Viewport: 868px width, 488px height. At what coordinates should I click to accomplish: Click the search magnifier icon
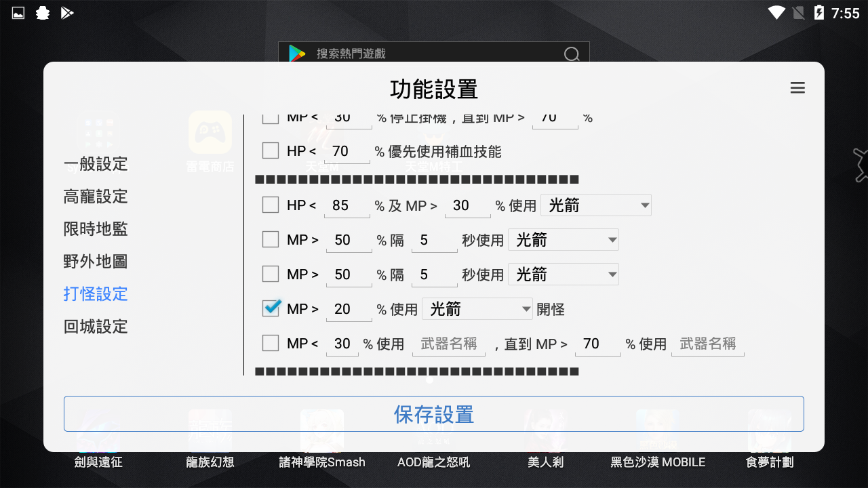point(572,54)
